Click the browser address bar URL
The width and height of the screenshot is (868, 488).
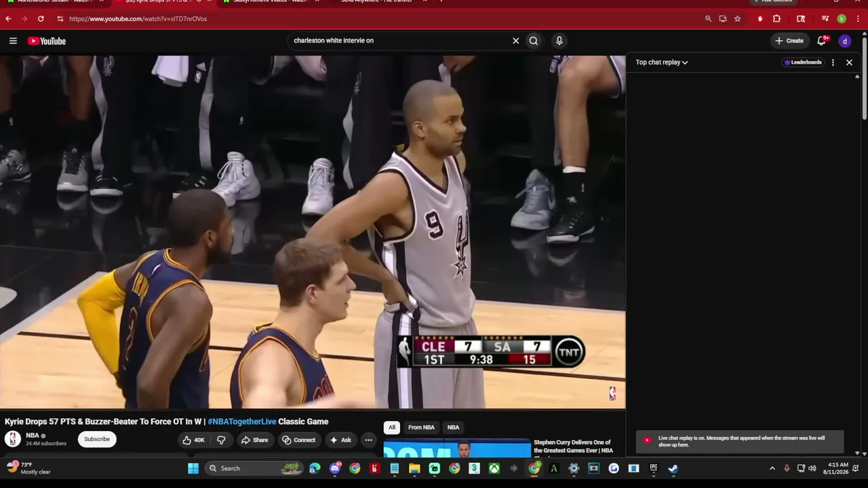(x=138, y=19)
